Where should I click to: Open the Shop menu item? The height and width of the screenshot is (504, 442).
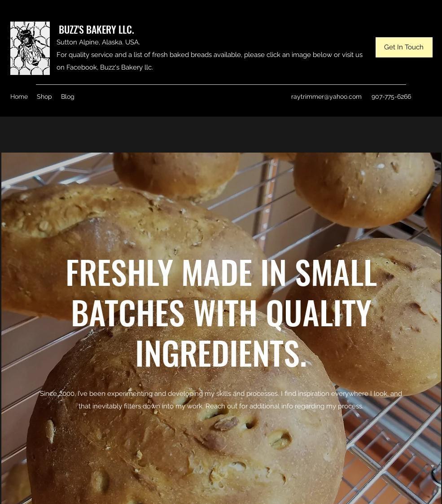[x=44, y=97]
